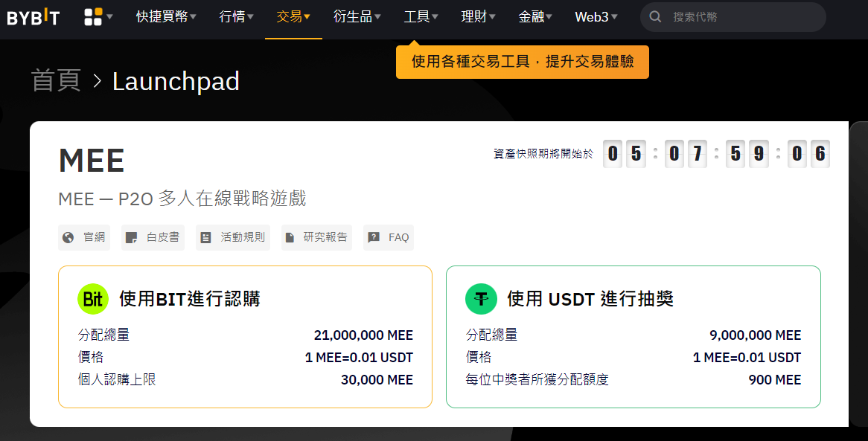
Task: Click the countdown timer digits
Action: [716, 154]
